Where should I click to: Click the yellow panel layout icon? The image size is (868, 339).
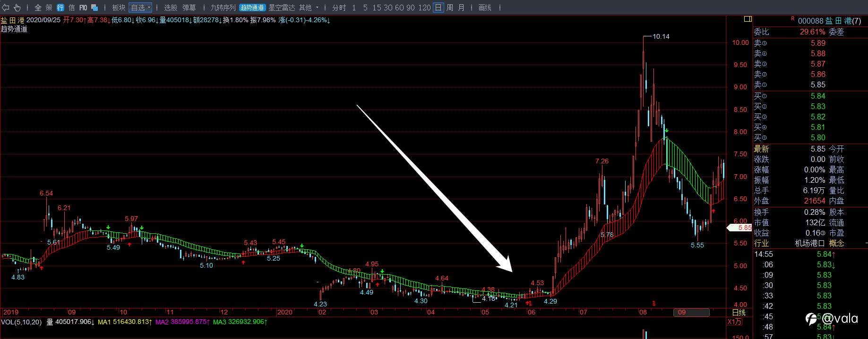click(x=748, y=19)
